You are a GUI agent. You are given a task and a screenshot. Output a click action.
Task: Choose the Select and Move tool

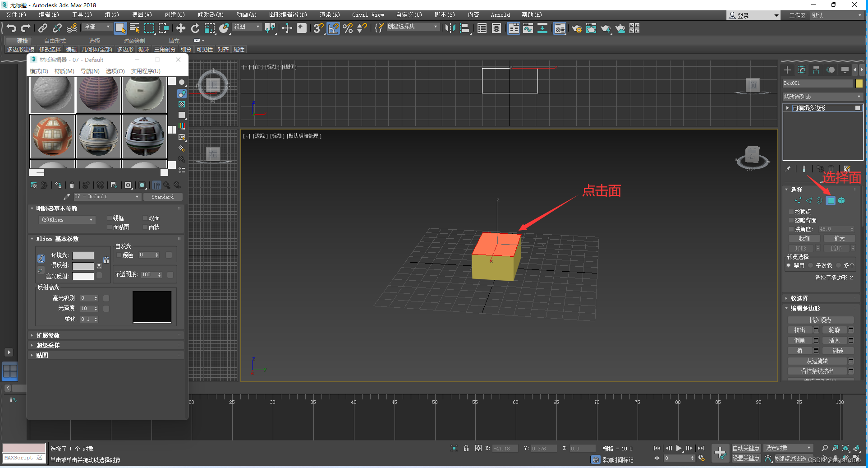click(x=180, y=28)
